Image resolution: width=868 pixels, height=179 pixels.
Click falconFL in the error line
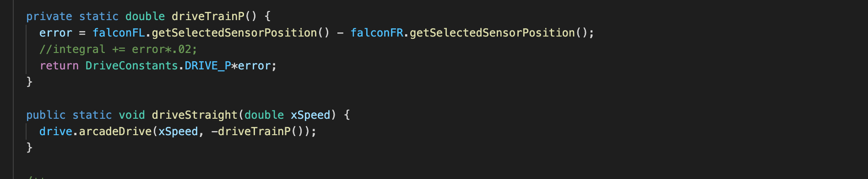(x=119, y=33)
